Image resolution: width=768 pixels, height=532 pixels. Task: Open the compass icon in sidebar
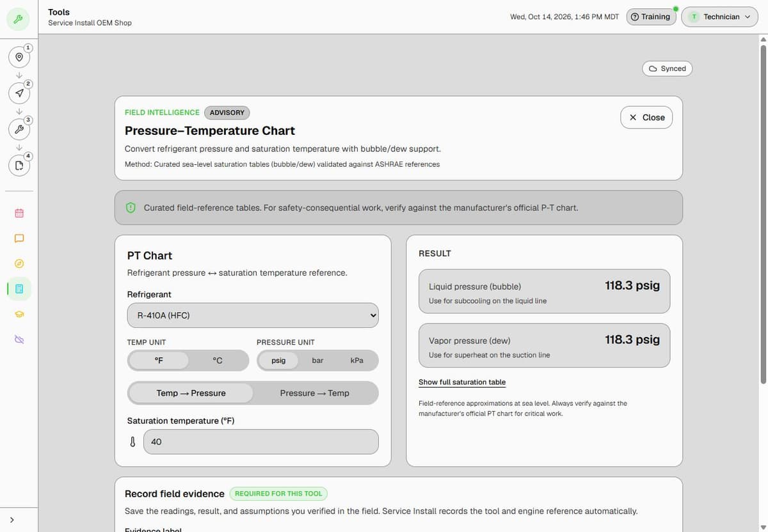click(x=19, y=263)
